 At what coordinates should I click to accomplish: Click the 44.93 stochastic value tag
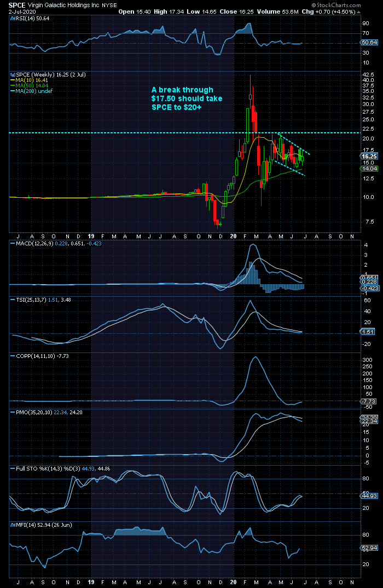[369, 496]
